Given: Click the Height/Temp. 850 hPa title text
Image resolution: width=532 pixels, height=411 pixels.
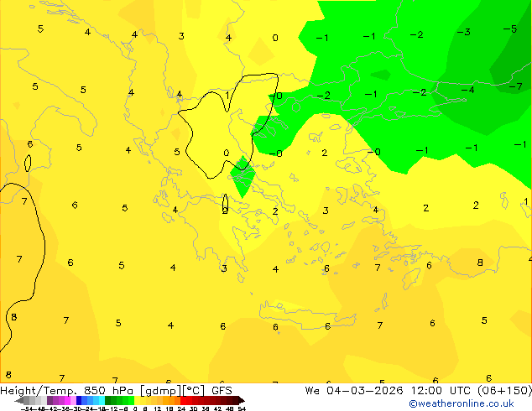Looking at the screenshot, I should (x=67, y=391).
